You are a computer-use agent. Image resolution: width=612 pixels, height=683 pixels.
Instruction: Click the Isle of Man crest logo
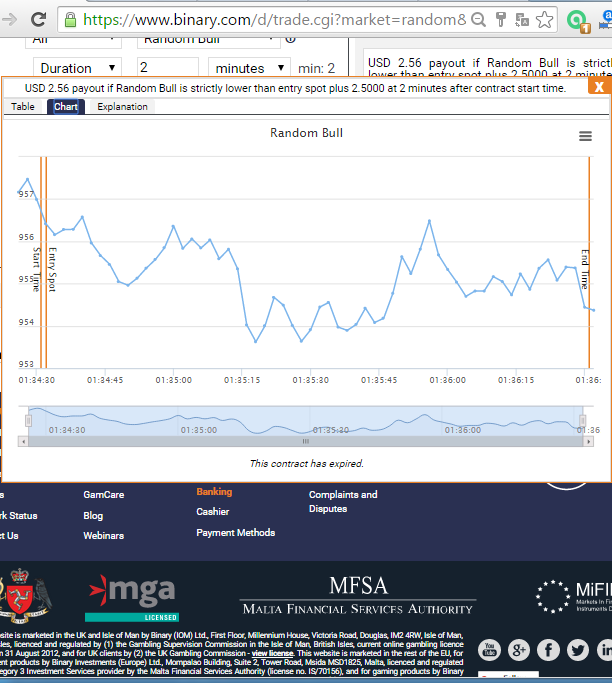tap(24, 595)
